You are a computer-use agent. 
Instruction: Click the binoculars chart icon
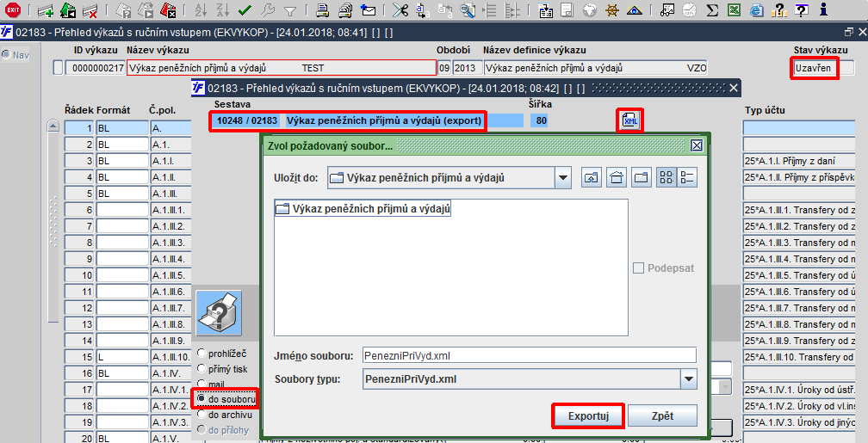coord(668,10)
